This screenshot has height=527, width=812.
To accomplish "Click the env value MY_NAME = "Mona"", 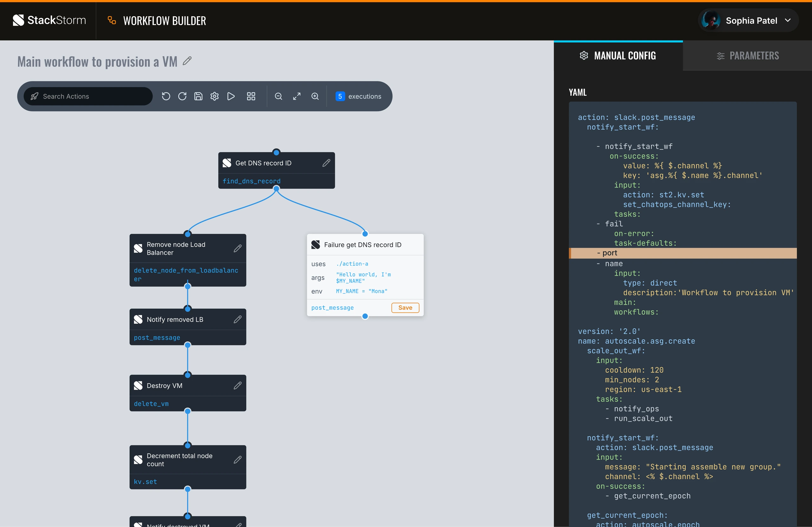I will click(x=362, y=291).
